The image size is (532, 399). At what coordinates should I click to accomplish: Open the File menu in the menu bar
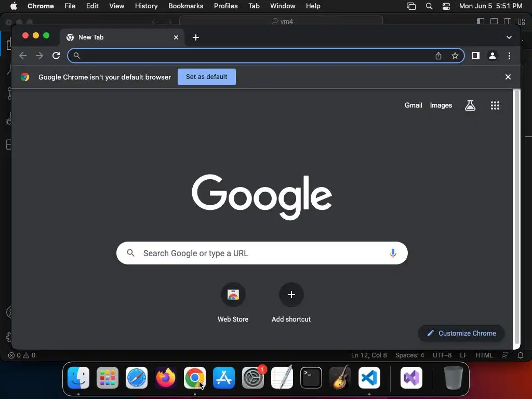click(70, 6)
